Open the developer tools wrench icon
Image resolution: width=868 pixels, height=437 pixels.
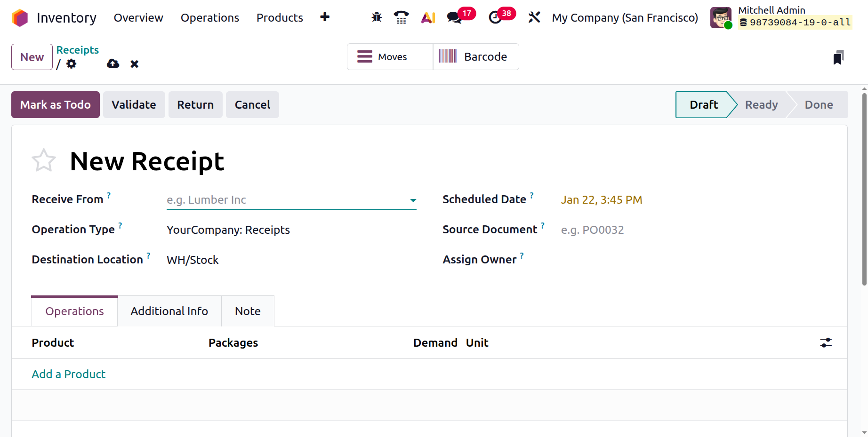(534, 17)
